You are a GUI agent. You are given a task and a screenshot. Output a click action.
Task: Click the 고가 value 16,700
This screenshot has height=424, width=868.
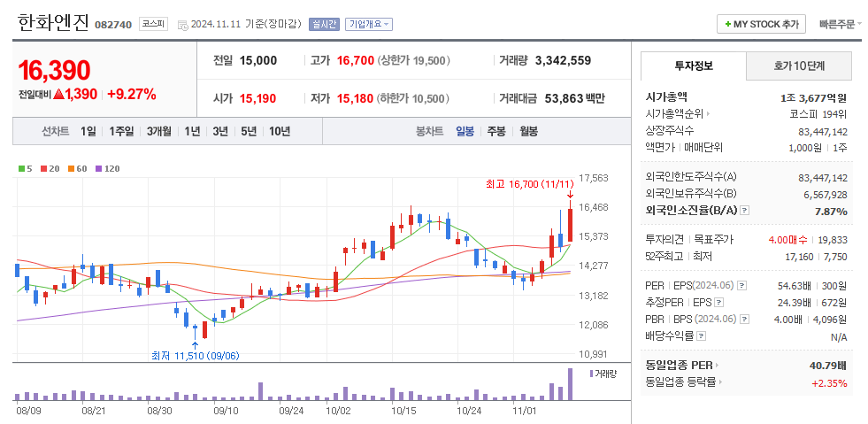point(356,61)
